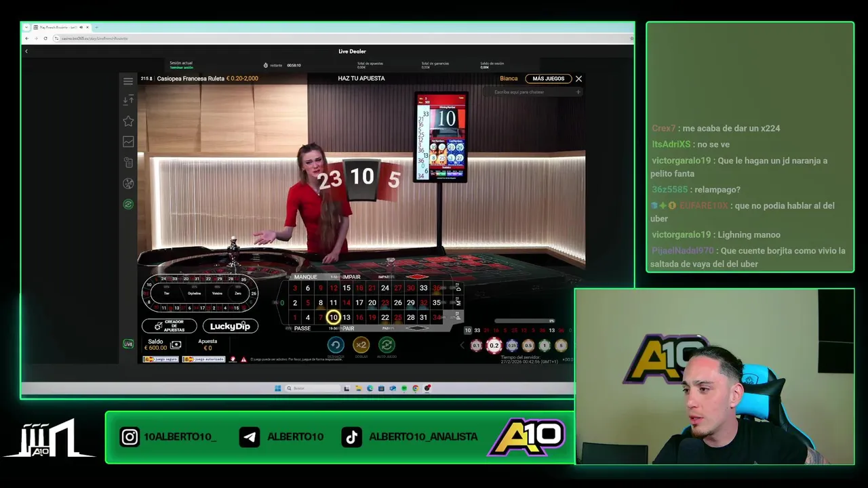Open the bet history clipboard icon

(128, 163)
